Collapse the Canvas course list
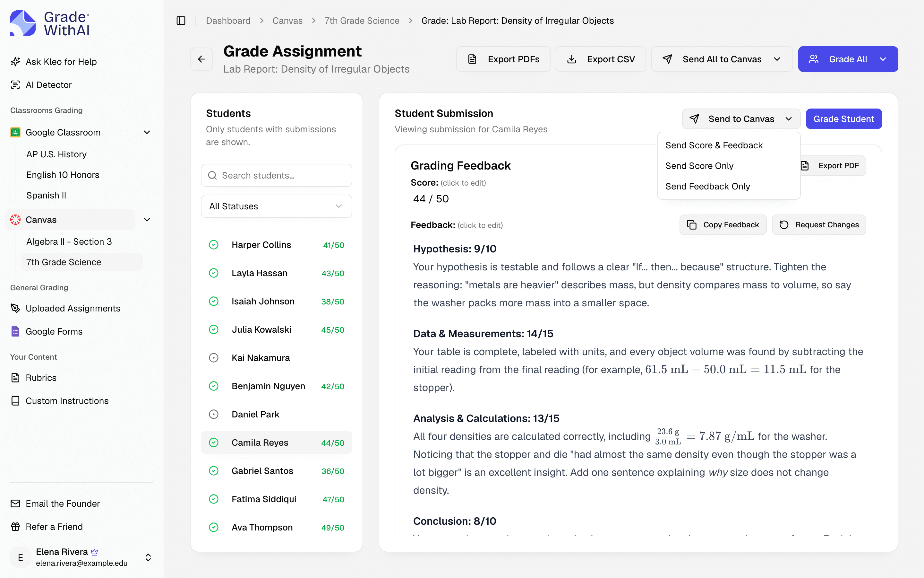 pos(147,220)
